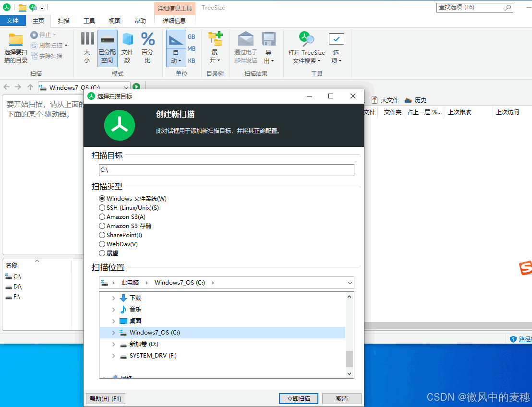Click scroll down arrow in folder tree
This screenshot has height=407, width=532.
pos(350,373)
